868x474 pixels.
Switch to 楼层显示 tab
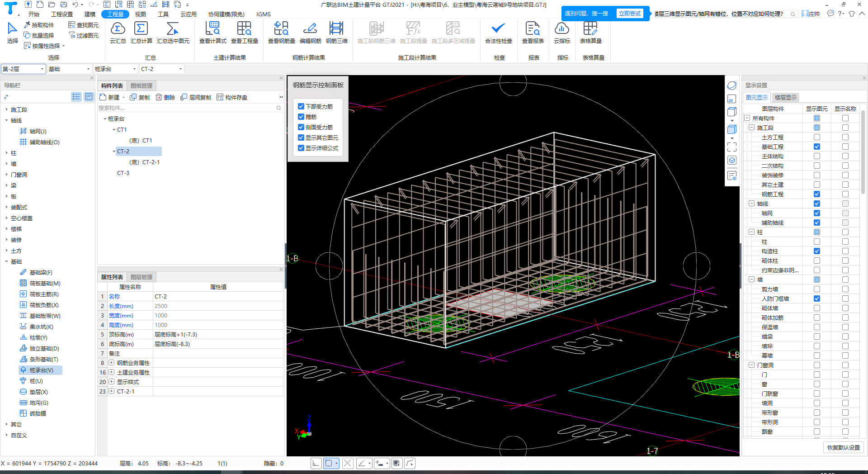786,97
